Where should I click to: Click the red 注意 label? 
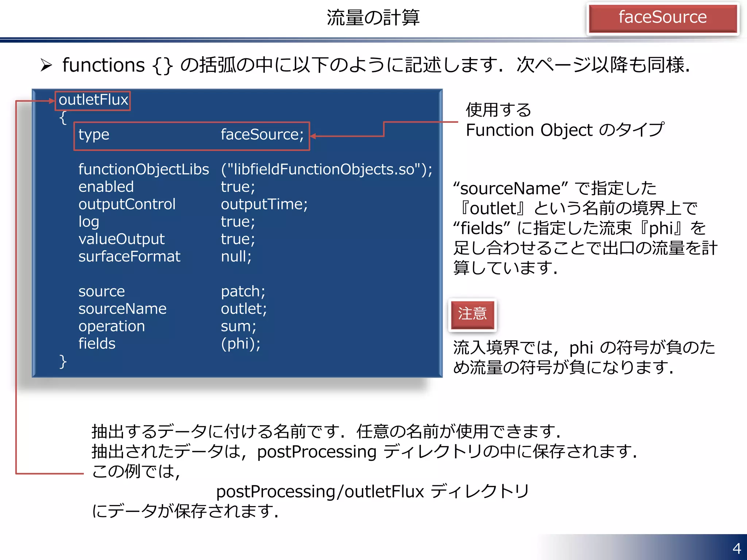coord(472,314)
